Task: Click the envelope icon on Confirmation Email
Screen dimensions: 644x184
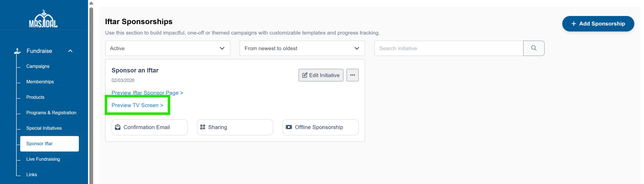Action: [x=118, y=127]
